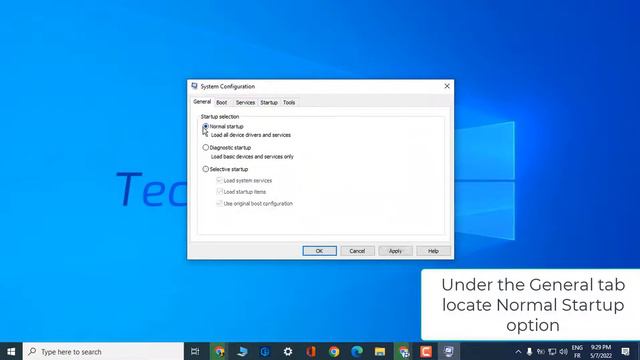Viewport: 640px width, 360px height.
Task: Open Task View from the taskbar
Action: 195,351
